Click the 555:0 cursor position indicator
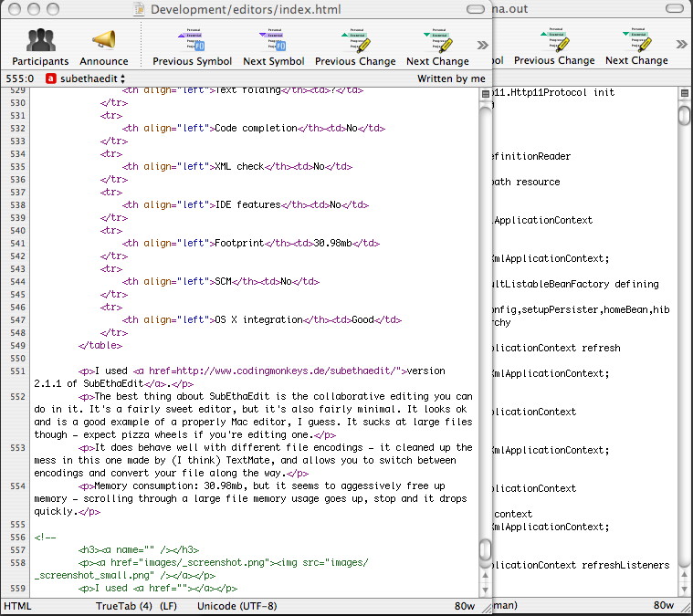Screen dimensions: 693x616 tap(19, 78)
